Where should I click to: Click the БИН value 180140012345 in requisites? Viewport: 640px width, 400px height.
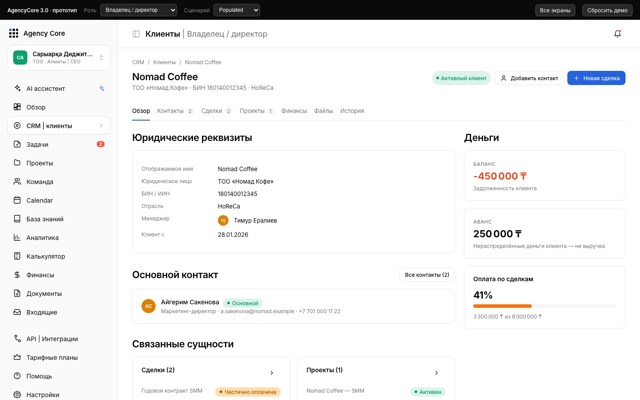(238, 193)
